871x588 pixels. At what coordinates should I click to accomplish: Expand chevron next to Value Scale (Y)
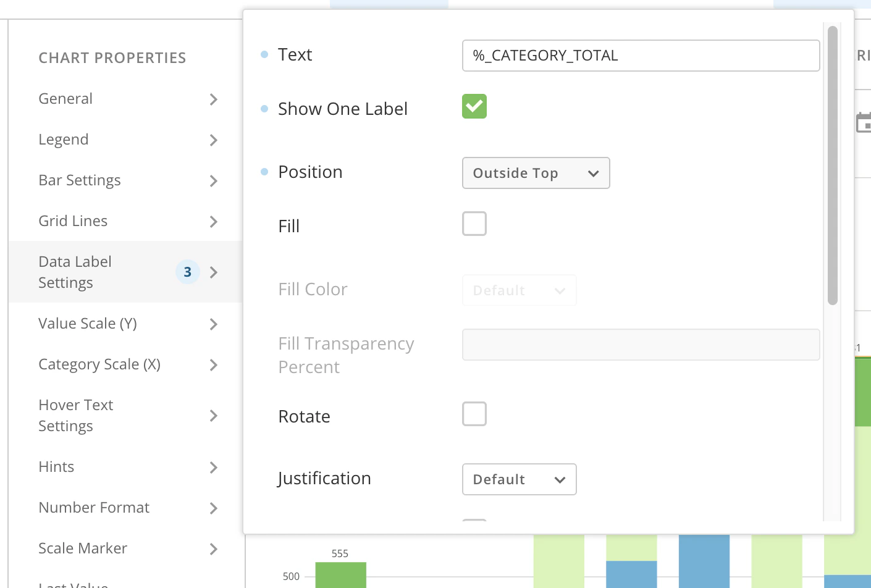coord(214,324)
